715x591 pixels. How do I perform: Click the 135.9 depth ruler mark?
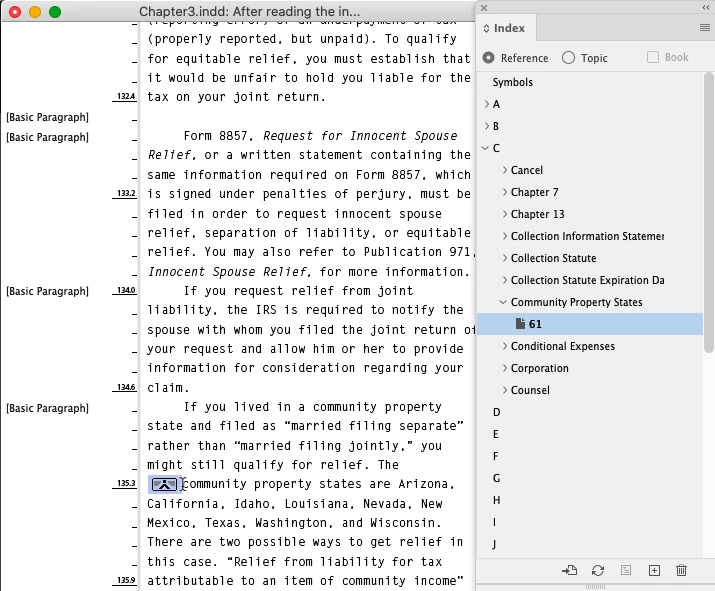coord(126,581)
